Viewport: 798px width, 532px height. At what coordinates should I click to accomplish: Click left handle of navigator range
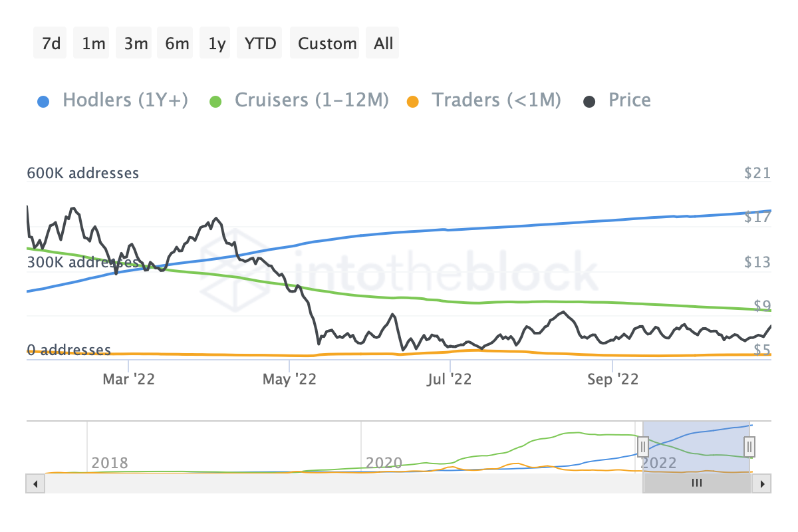pos(643,446)
